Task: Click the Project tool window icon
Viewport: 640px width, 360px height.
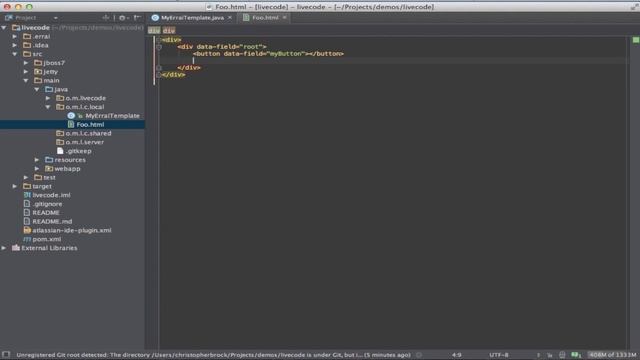Action: [x=9, y=18]
